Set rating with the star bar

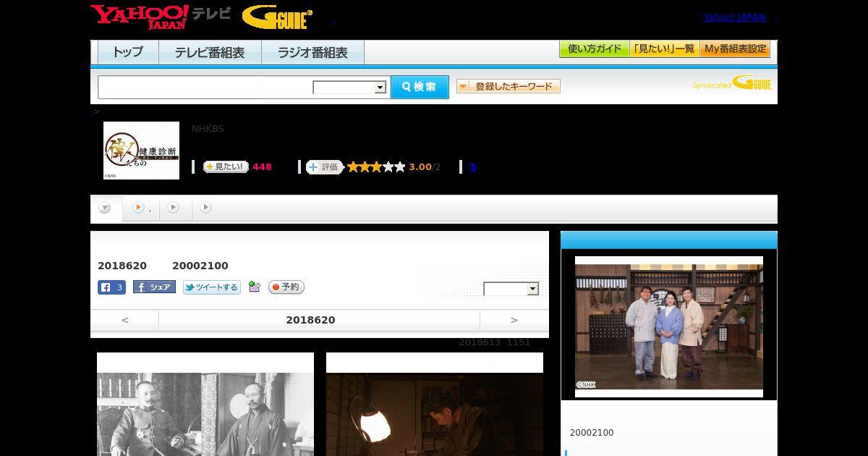tap(376, 166)
